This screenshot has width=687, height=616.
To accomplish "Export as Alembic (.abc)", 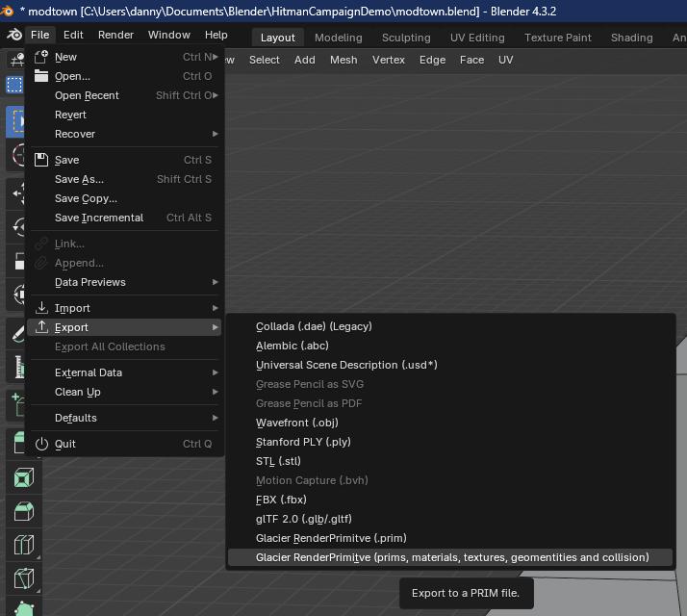I will pos(450,346).
